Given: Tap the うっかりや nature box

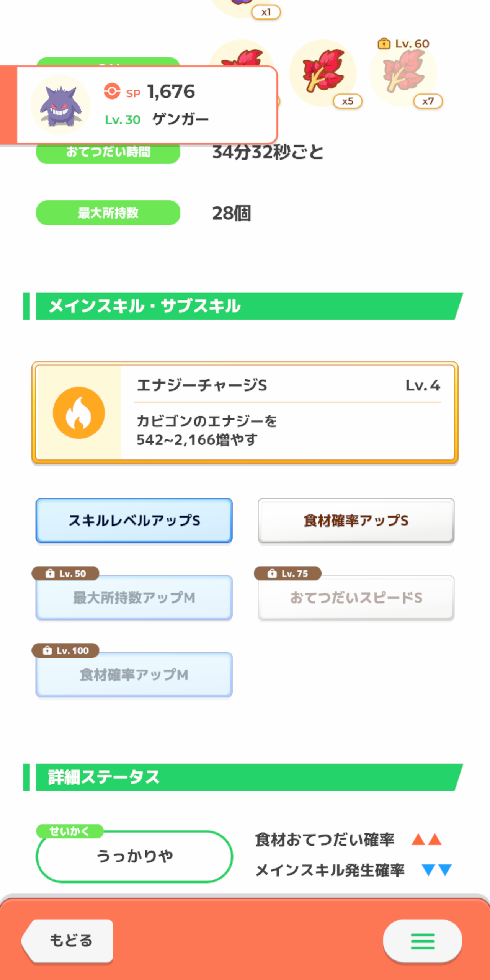Looking at the screenshot, I should pos(134,857).
